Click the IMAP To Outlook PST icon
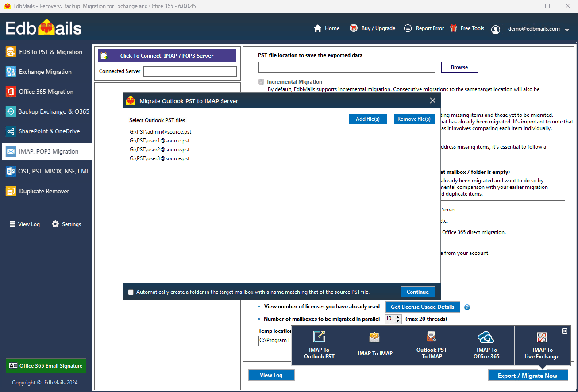This screenshot has height=392, width=578. click(319, 337)
